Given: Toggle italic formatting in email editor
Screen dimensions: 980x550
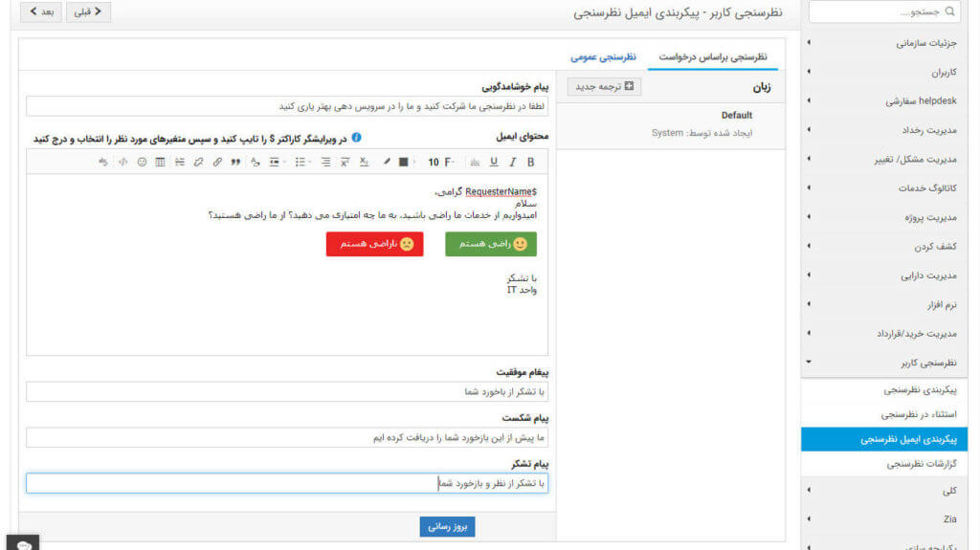Looking at the screenshot, I should click(513, 162).
